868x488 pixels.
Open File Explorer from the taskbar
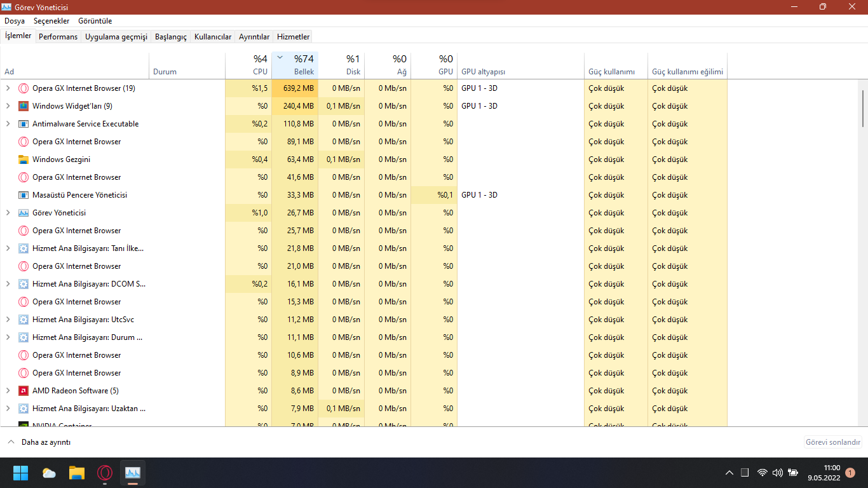[x=77, y=473]
